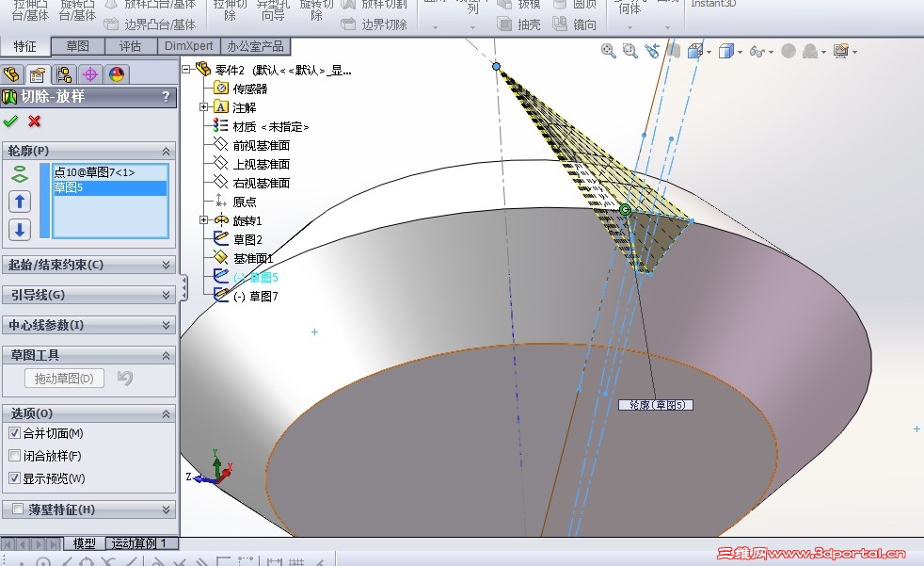Select 基准面1 plane in tree
Image resolution: width=924 pixels, height=566 pixels.
pyautogui.click(x=253, y=258)
